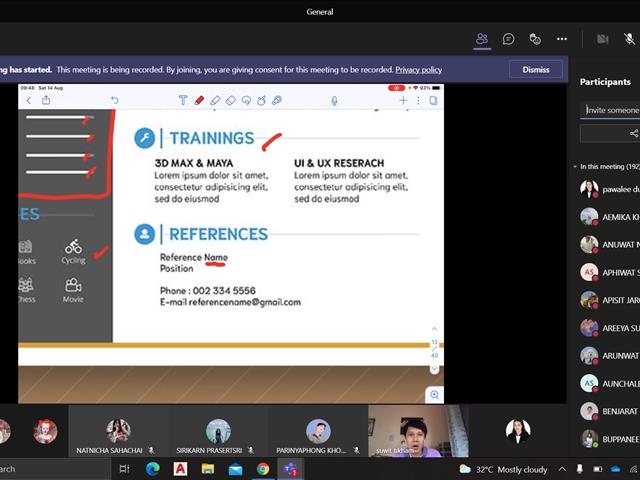
Task: Click the Cycling hobby icon in slide
Action: [73, 246]
